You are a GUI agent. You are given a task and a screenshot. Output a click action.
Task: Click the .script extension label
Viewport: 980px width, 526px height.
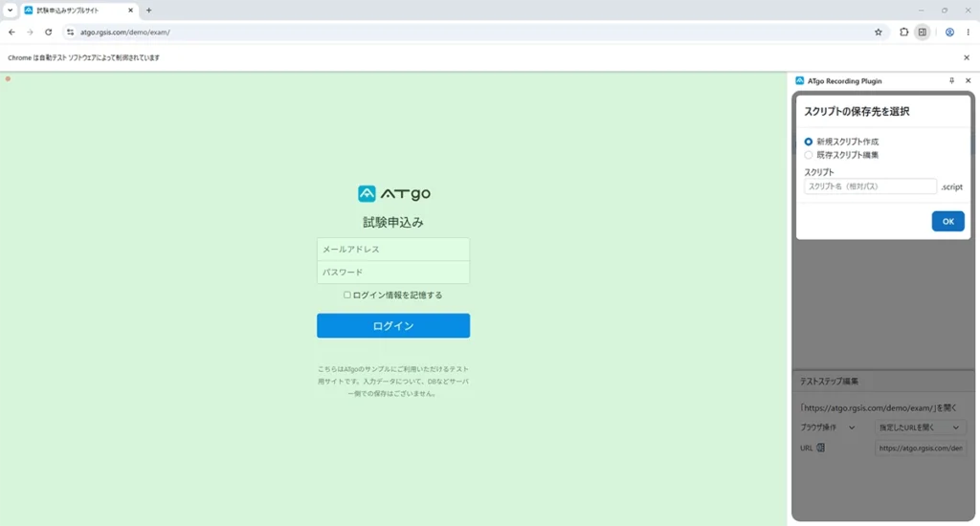pyautogui.click(x=952, y=186)
